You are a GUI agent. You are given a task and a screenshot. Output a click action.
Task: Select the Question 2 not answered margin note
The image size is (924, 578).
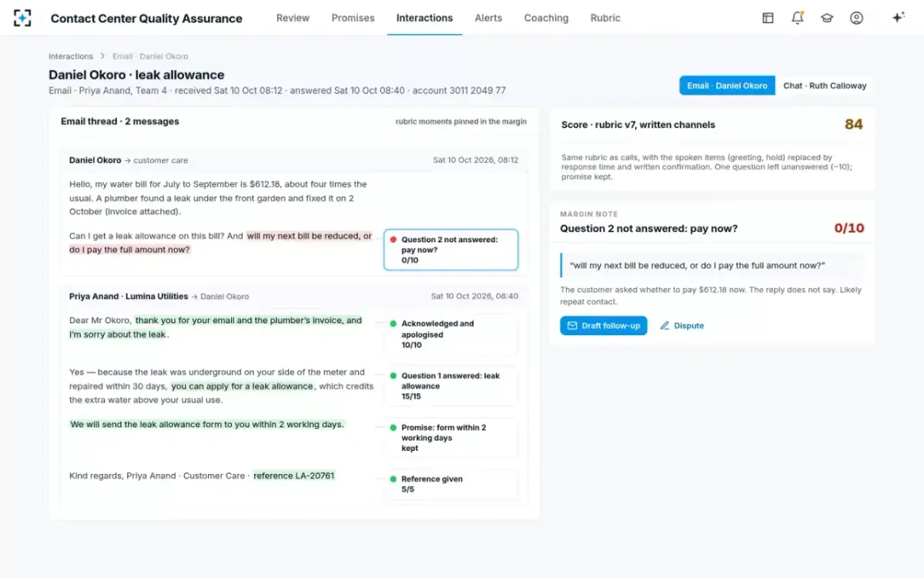450,250
